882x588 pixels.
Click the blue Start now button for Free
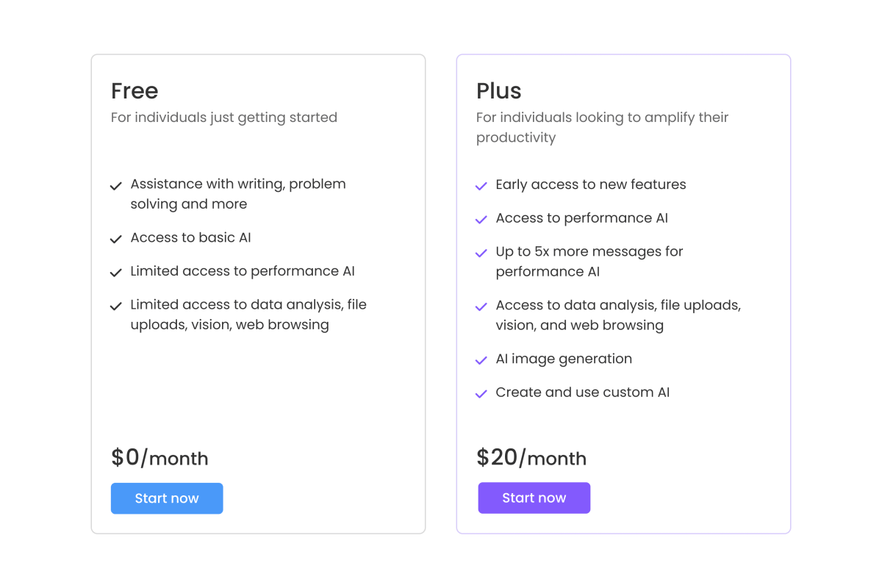(167, 498)
